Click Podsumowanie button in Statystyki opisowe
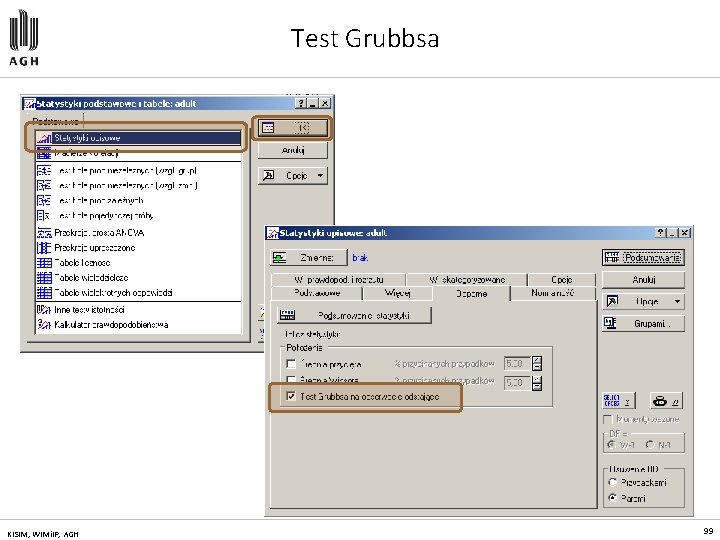This screenshot has height=540, width=720. pos(643,258)
